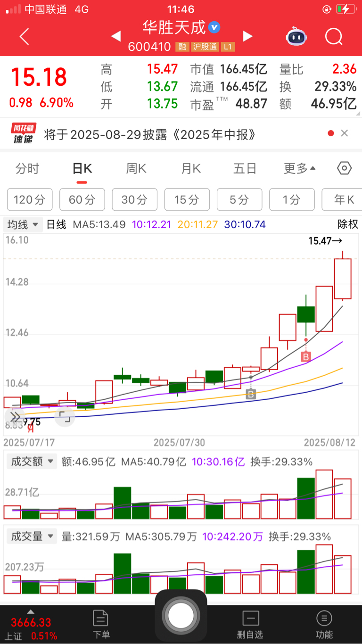Tap the 15.47 high price label on chart
Image resolution: width=362 pixels, height=644 pixels.
click(x=325, y=241)
